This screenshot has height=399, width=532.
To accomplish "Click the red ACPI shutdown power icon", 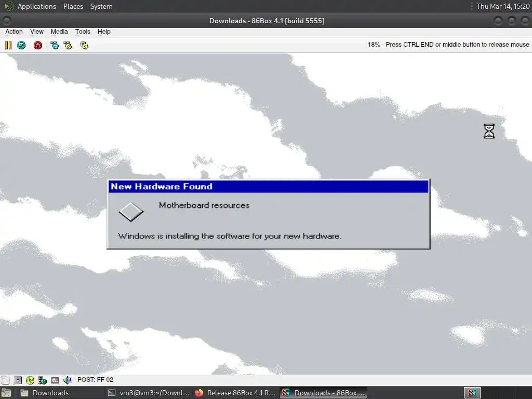I will pos(37,45).
